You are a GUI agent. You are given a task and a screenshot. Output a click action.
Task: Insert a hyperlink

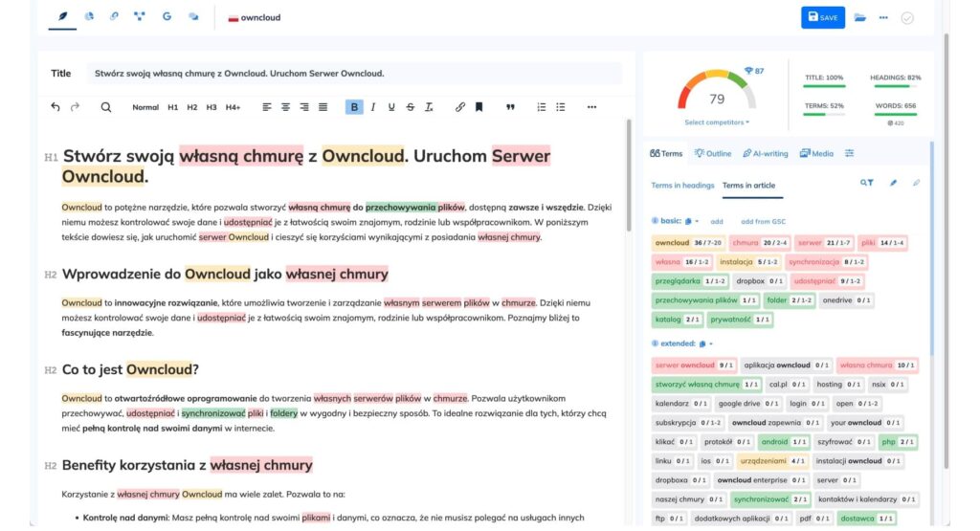tap(460, 107)
